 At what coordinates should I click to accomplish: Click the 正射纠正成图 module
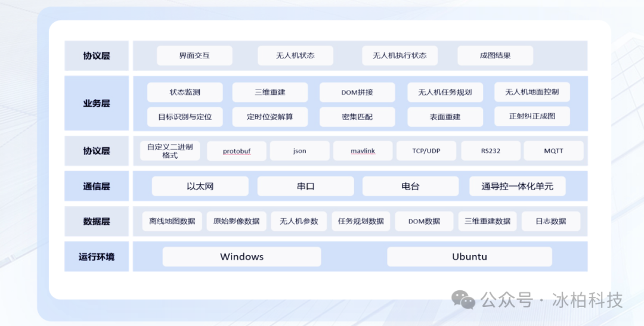click(x=532, y=116)
